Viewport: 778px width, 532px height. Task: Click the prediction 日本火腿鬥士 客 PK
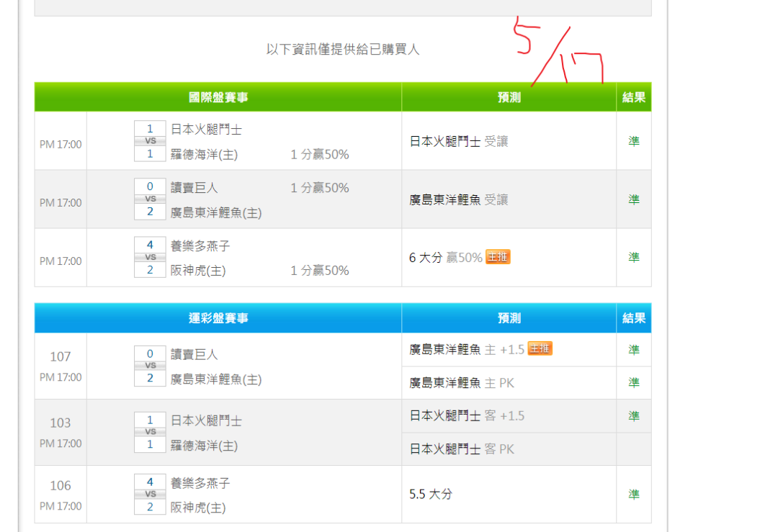click(x=462, y=449)
